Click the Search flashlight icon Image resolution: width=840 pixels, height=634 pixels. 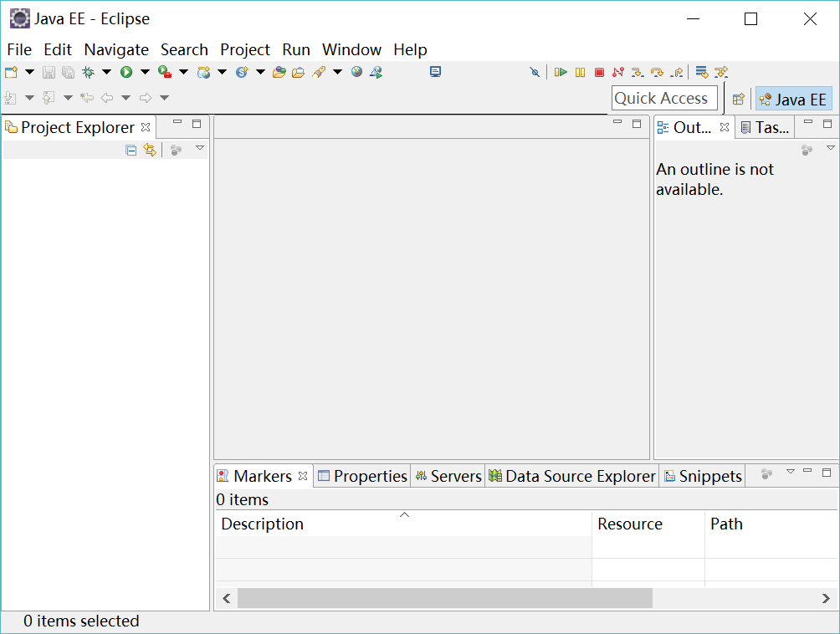coord(320,72)
